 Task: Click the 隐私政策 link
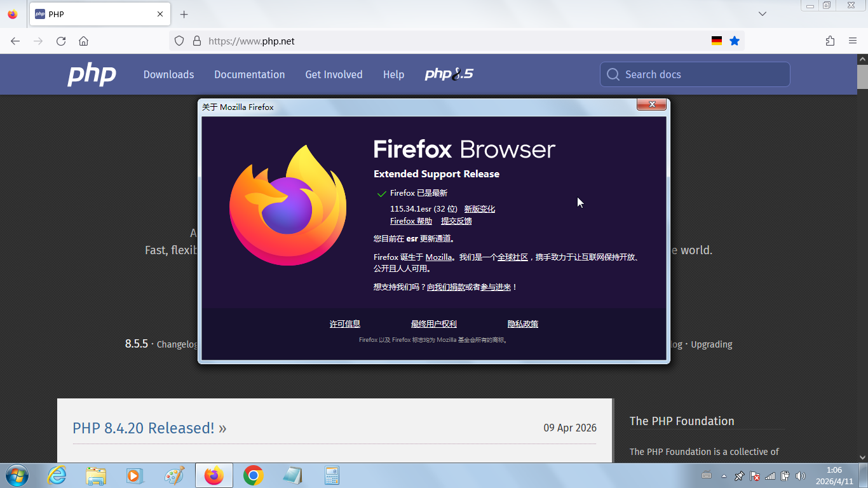tap(522, 324)
